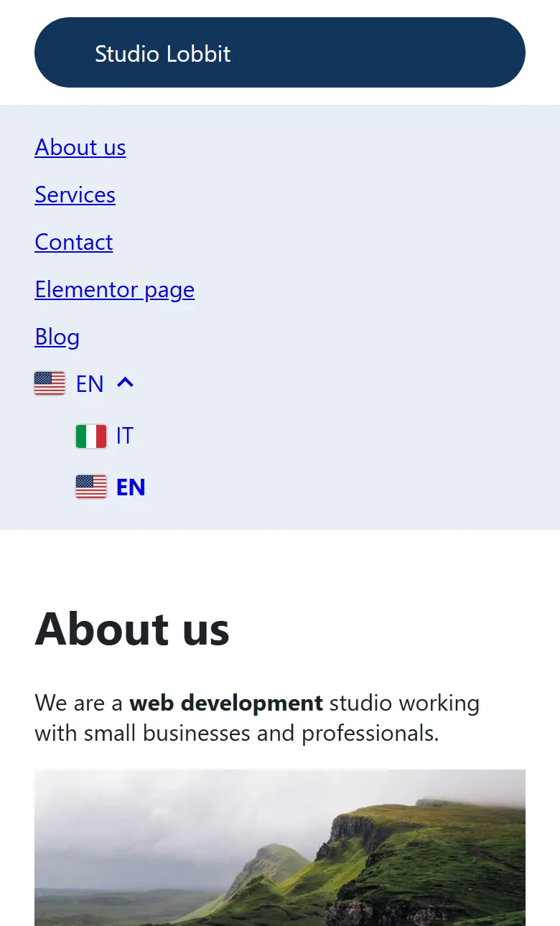Click the US flag next to bold EN
560x926 pixels.
coord(91,487)
